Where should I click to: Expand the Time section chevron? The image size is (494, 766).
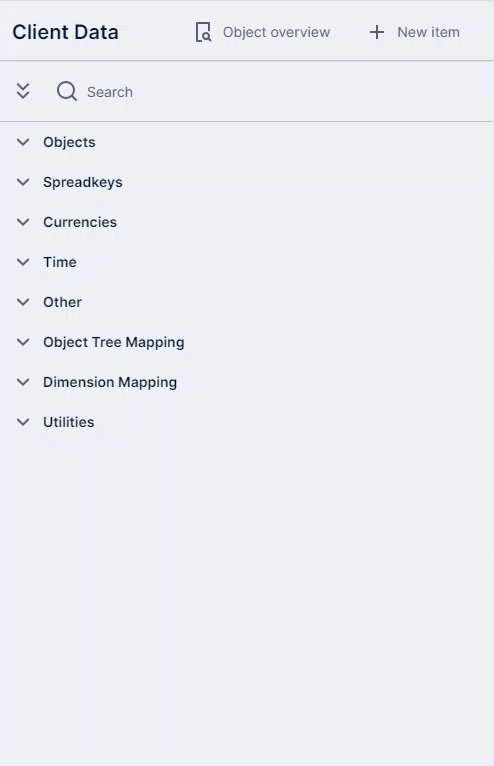pyautogui.click(x=23, y=262)
